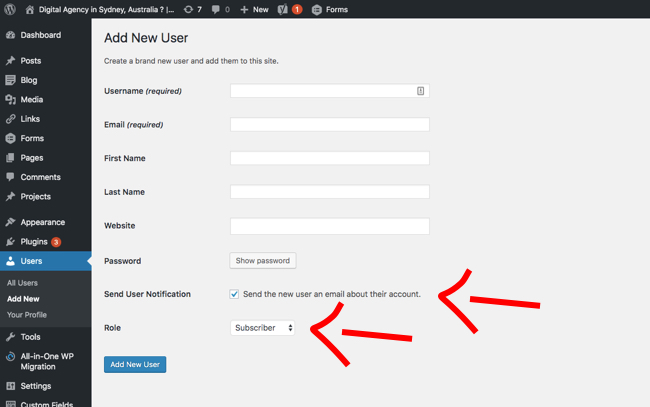Click into the Website field

coord(330,226)
